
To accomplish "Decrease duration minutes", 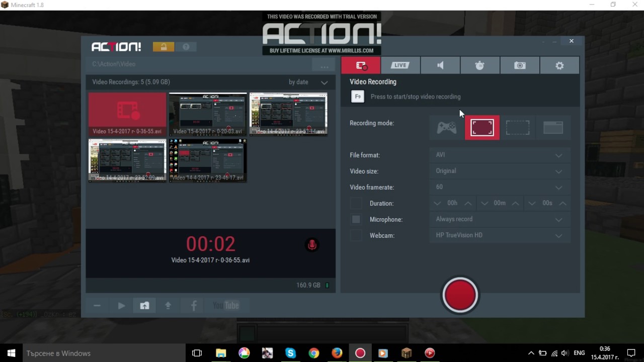I will coord(485,203).
